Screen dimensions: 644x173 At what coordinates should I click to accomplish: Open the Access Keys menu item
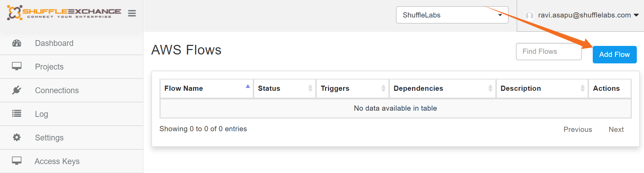57,161
